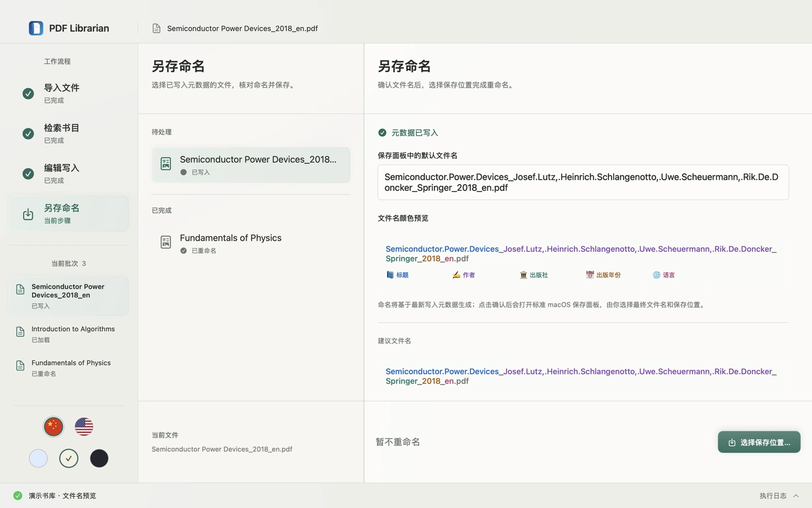Click 暂不重命名 to skip renaming
Viewport: 812px width, 508px height.
398,442
